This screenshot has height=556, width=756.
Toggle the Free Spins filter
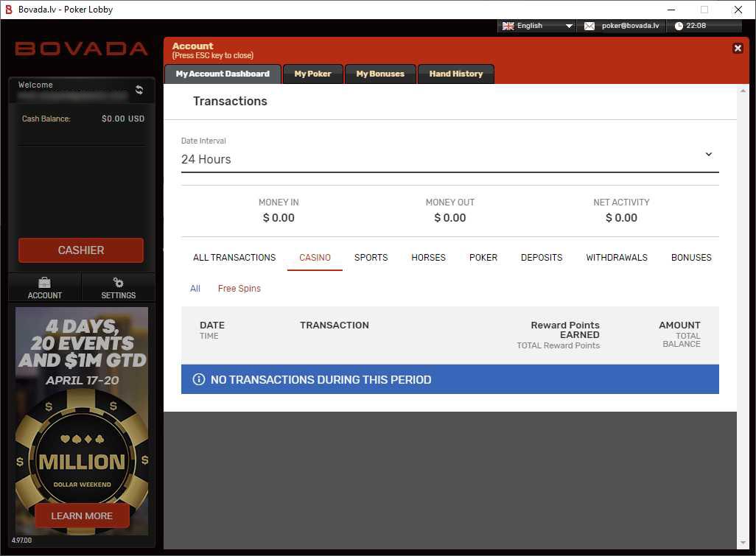239,288
